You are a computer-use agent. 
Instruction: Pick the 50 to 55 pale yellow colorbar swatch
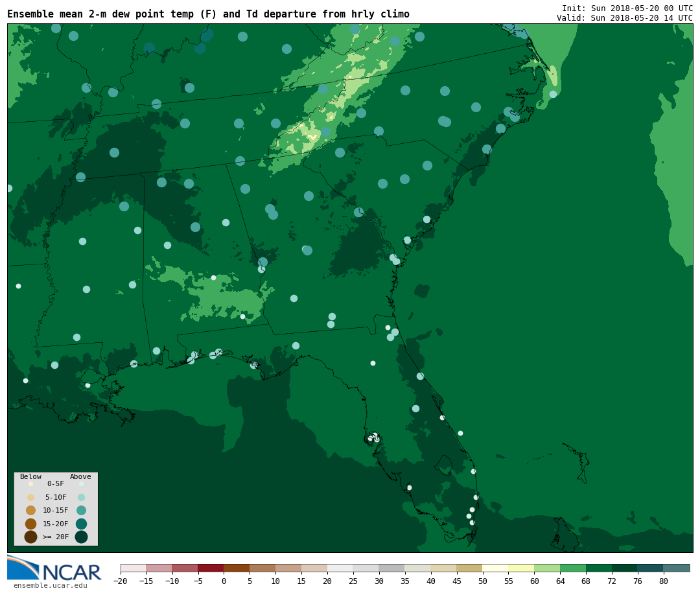pyautogui.click(x=496, y=568)
